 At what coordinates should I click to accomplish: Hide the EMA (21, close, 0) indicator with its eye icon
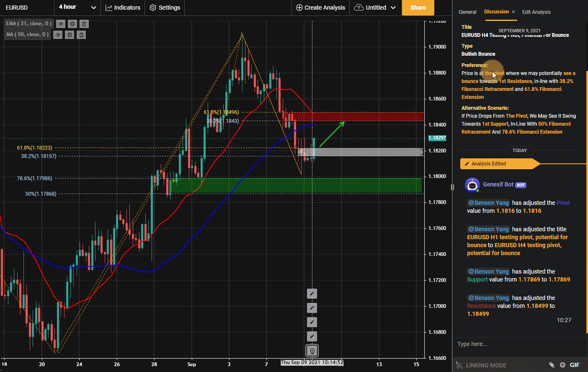pos(61,24)
